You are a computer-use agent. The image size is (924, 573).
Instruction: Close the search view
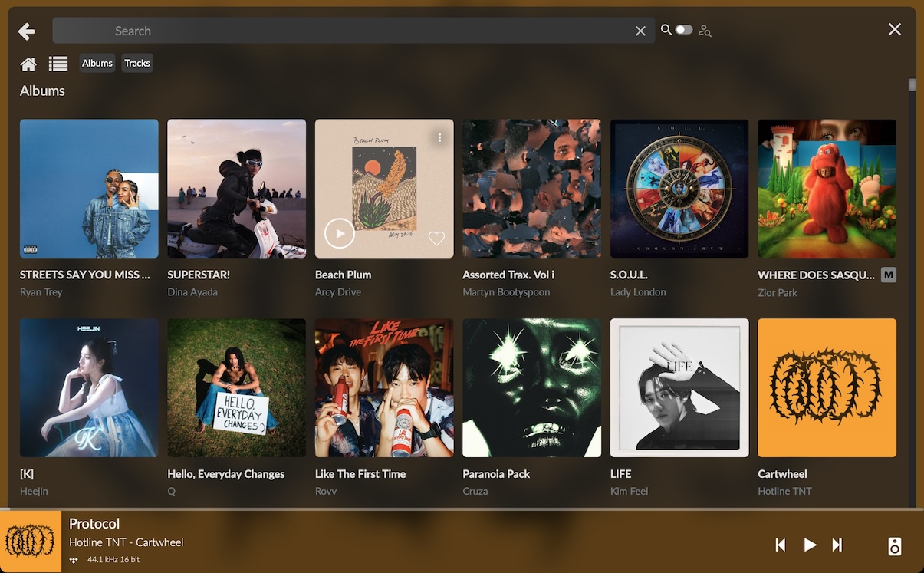(x=894, y=29)
